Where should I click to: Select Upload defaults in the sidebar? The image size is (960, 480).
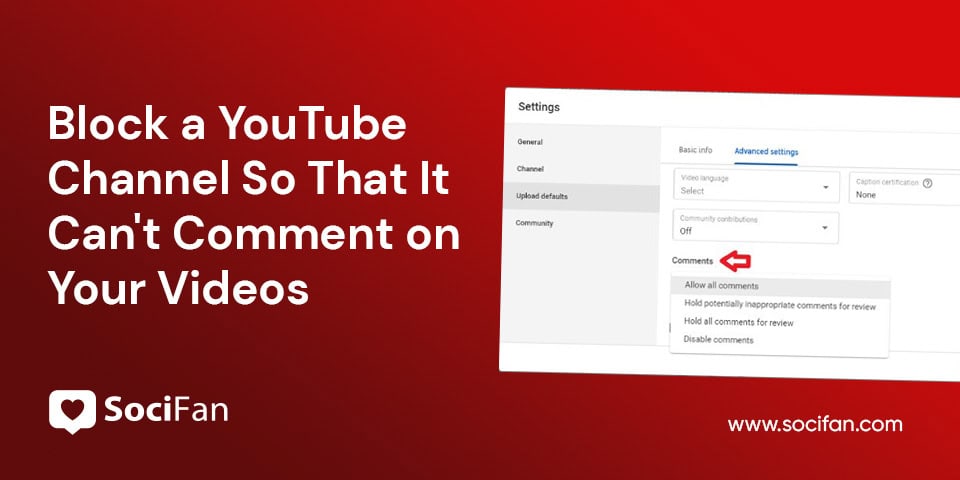tap(580, 197)
